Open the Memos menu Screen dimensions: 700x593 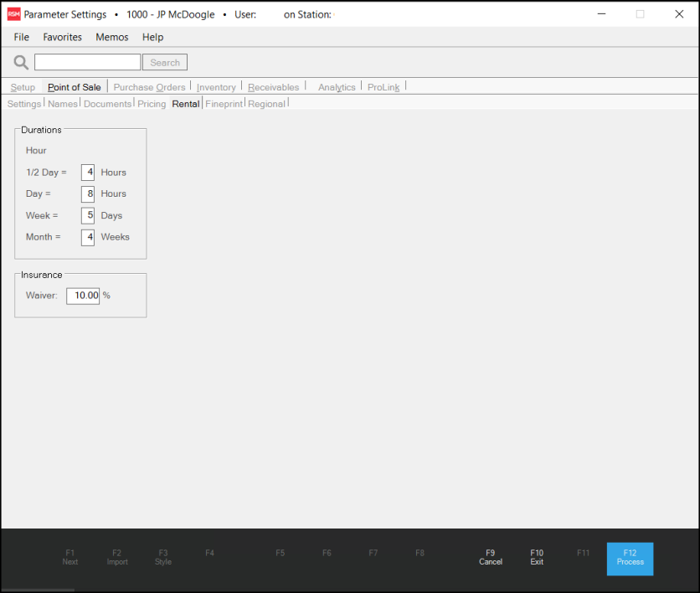pyautogui.click(x=112, y=37)
